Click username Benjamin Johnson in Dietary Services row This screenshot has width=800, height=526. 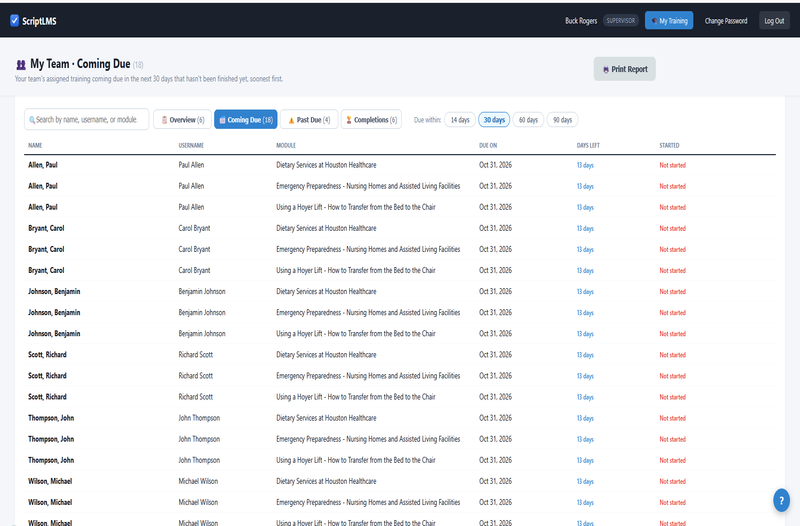202,291
